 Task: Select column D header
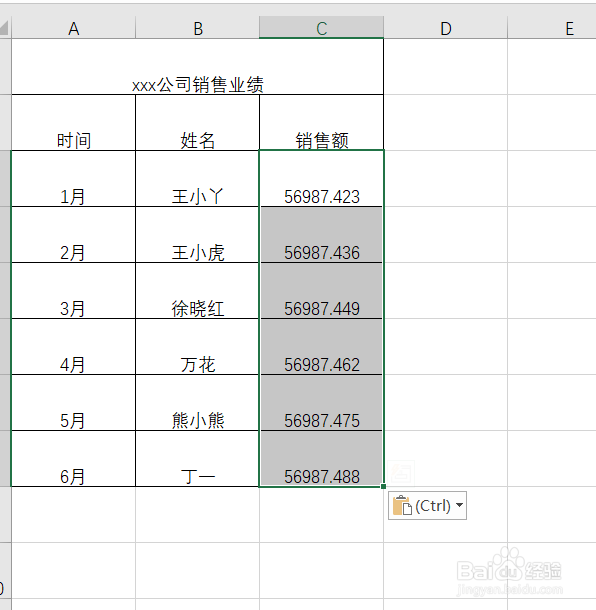tap(445, 28)
